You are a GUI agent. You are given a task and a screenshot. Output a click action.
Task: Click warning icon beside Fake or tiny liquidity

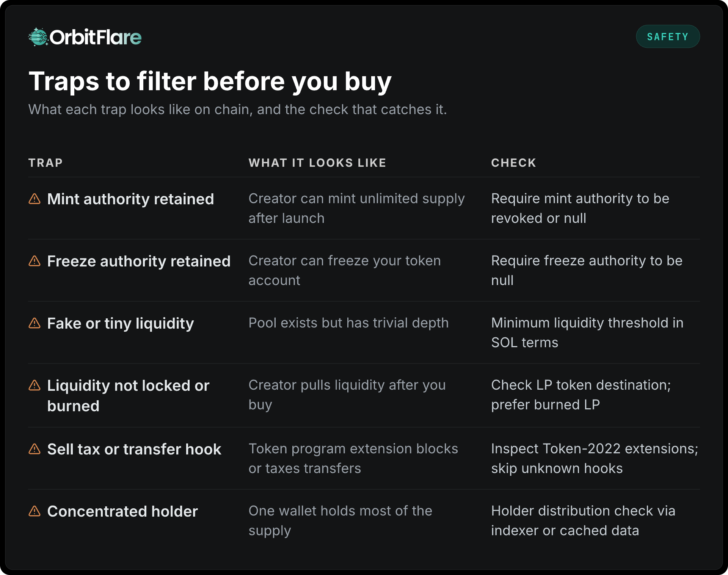[x=35, y=323]
